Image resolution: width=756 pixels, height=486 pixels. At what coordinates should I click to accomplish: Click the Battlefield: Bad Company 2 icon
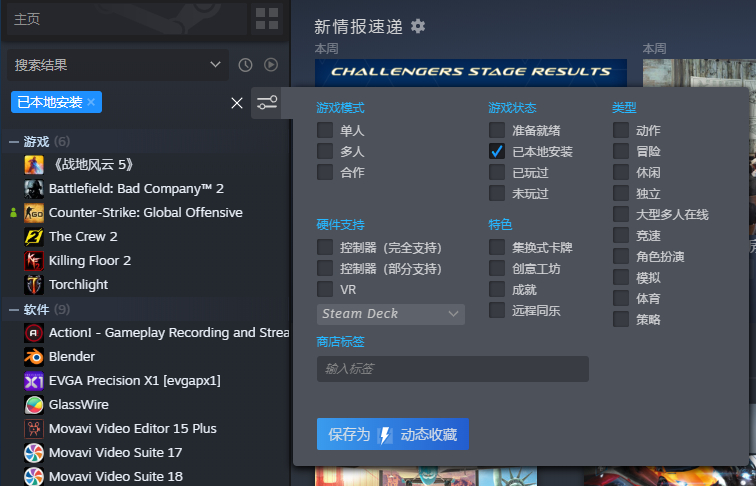(x=34, y=189)
